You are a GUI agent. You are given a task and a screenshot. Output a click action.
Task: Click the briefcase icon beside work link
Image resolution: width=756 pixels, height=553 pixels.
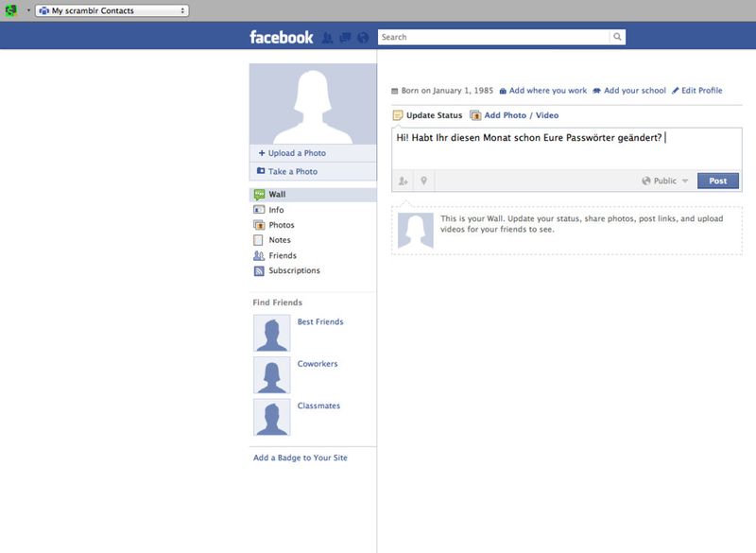[x=503, y=91]
